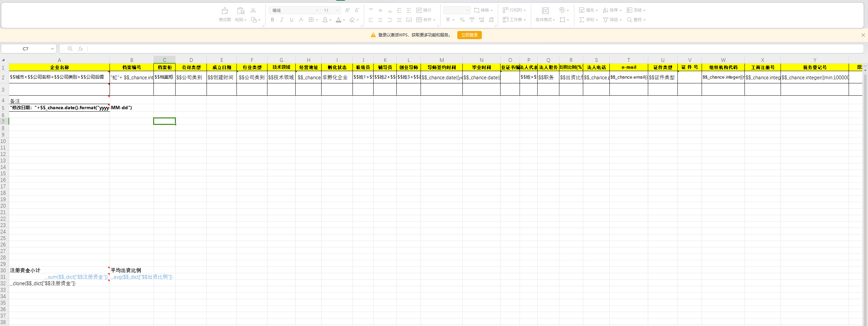
Task: Open the Fill (填充) menu
Action: [x=588, y=10]
